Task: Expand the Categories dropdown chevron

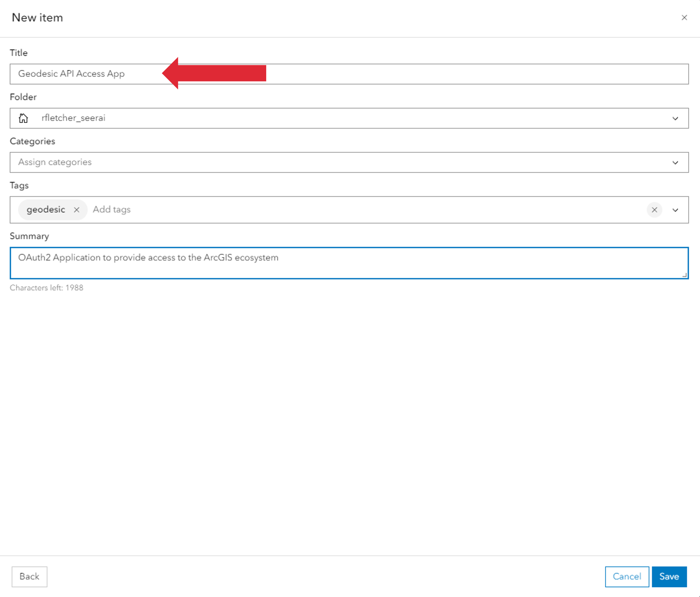Action: click(x=675, y=163)
